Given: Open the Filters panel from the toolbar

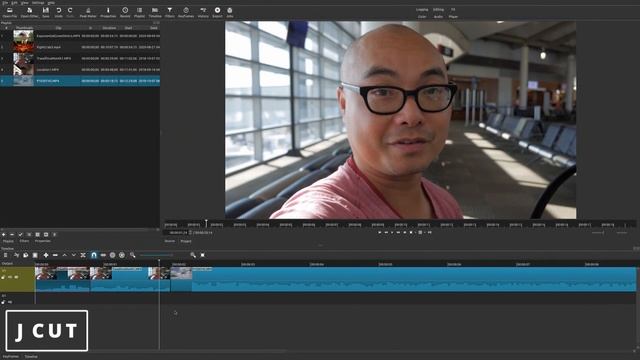Looking at the screenshot, I should click(x=170, y=12).
